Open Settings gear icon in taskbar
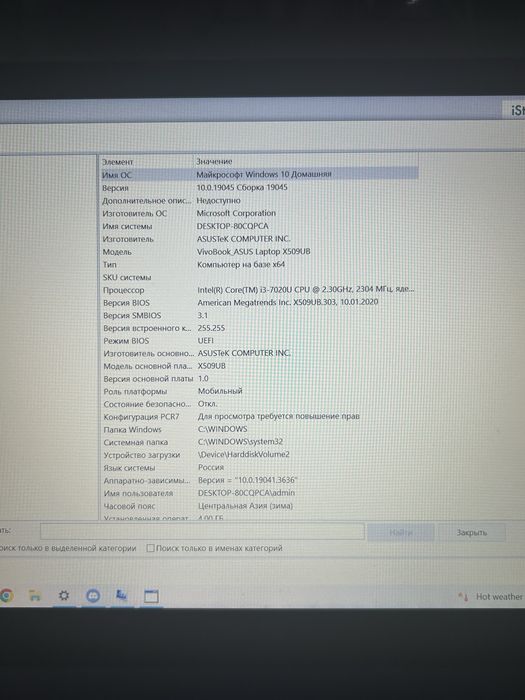 [64, 596]
